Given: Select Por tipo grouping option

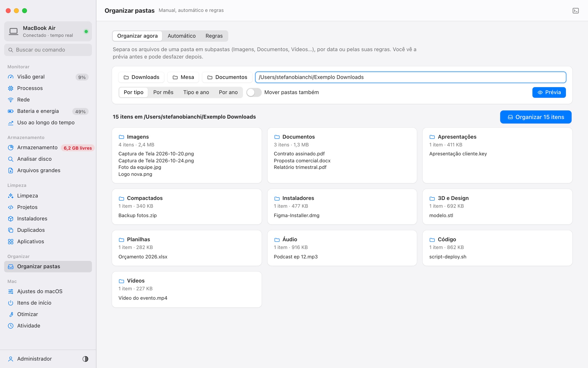Looking at the screenshot, I should [133, 92].
